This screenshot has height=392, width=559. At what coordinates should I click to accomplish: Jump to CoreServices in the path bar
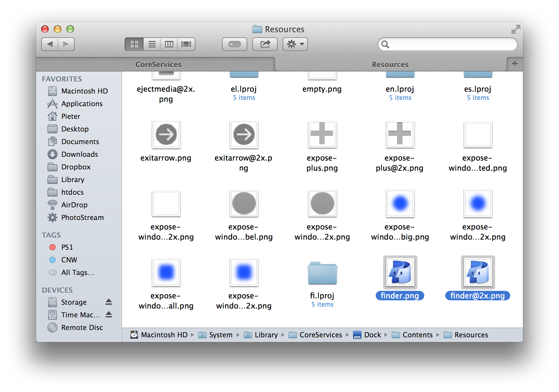point(315,335)
